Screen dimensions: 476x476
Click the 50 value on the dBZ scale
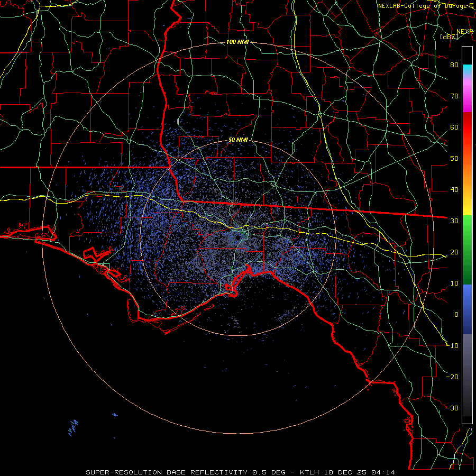(x=454, y=159)
